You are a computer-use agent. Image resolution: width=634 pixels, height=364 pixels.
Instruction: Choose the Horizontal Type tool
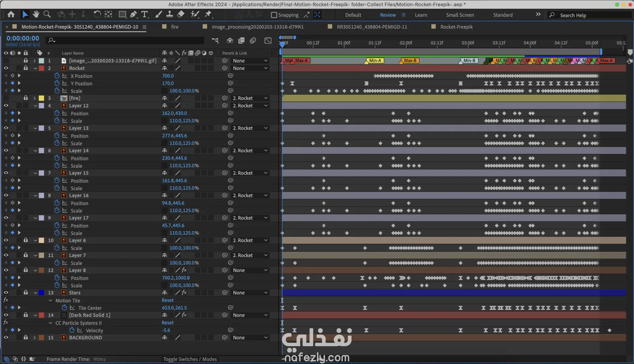pos(144,14)
